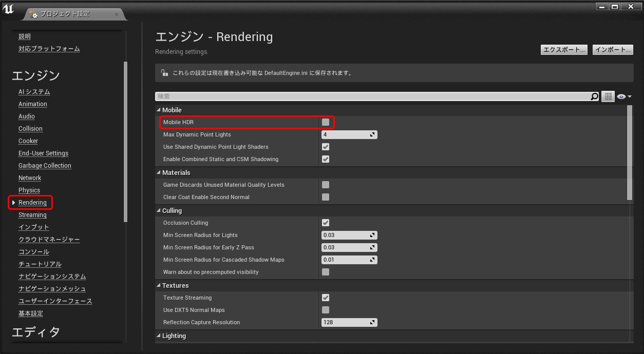Open the クラウドマネージャー settings category
The width and height of the screenshot is (644, 354).
(49, 240)
